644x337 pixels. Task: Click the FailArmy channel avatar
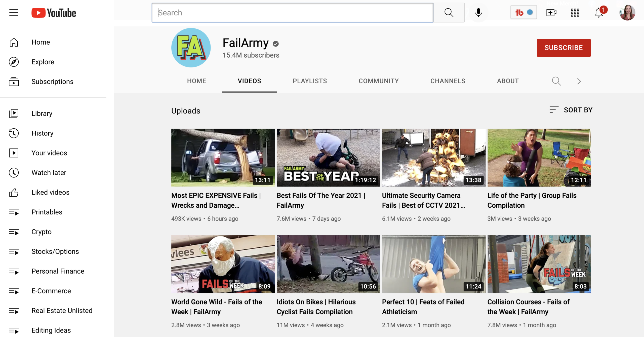click(x=191, y=48)
